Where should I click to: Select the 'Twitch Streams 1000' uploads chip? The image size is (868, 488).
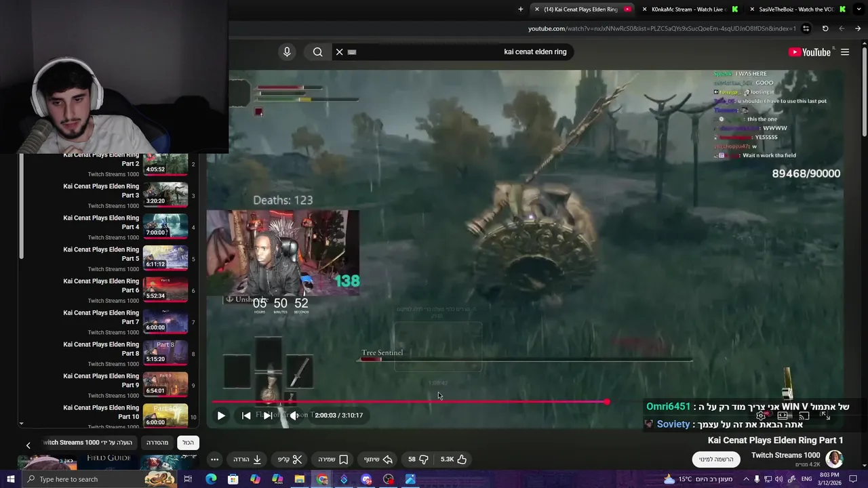(88, 443)
